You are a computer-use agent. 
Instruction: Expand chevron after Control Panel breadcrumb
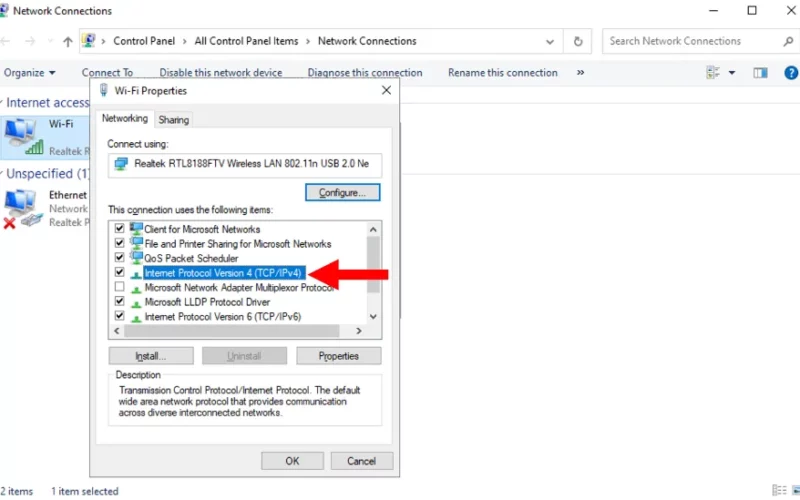pyautogui.click(x=185, y=41)
